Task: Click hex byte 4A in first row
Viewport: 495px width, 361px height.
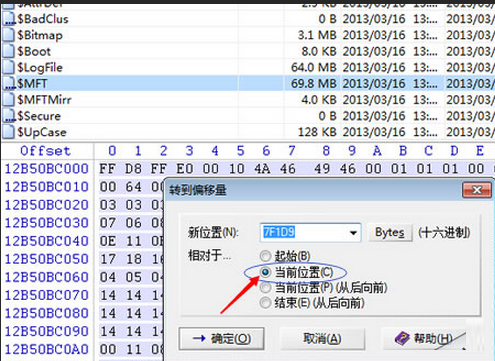Action: (262, 169)
